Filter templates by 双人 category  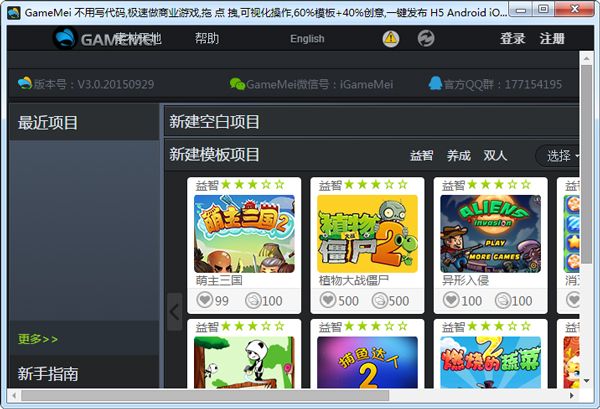495,155
